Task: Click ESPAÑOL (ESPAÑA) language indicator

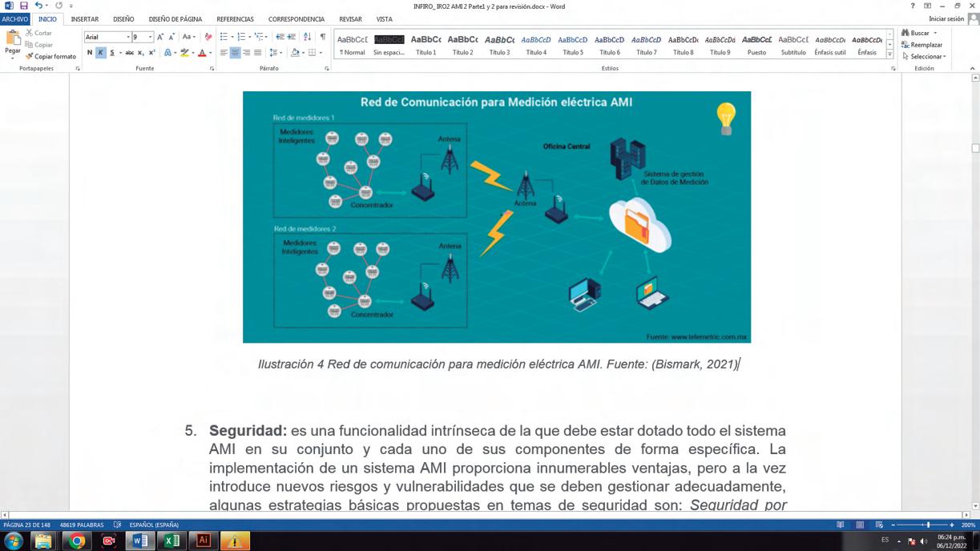Action: click(154, 525)
